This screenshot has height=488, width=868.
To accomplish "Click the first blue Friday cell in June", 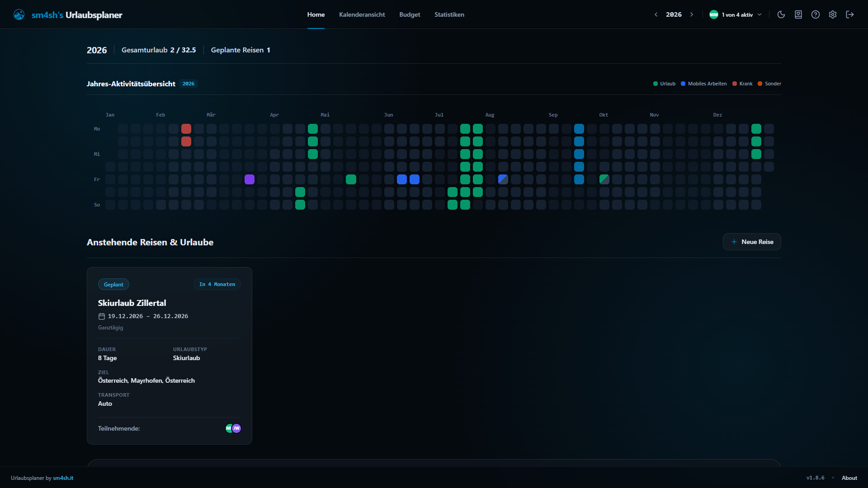I will (401, 179).
